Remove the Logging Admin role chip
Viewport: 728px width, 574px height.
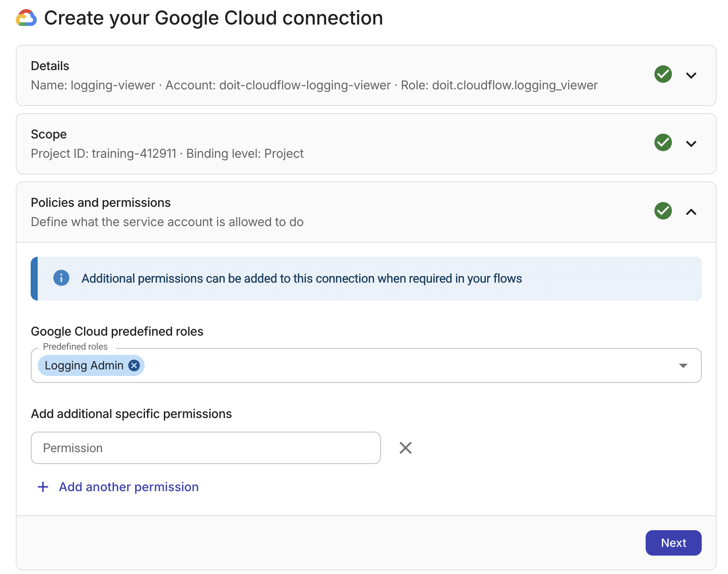tap(134, 365)
